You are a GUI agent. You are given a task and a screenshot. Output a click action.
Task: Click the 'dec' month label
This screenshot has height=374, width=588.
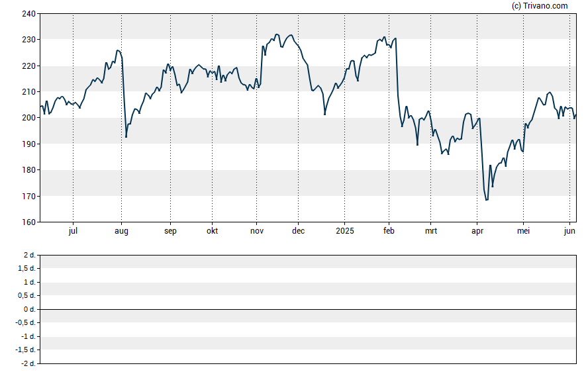pos(299,231)
